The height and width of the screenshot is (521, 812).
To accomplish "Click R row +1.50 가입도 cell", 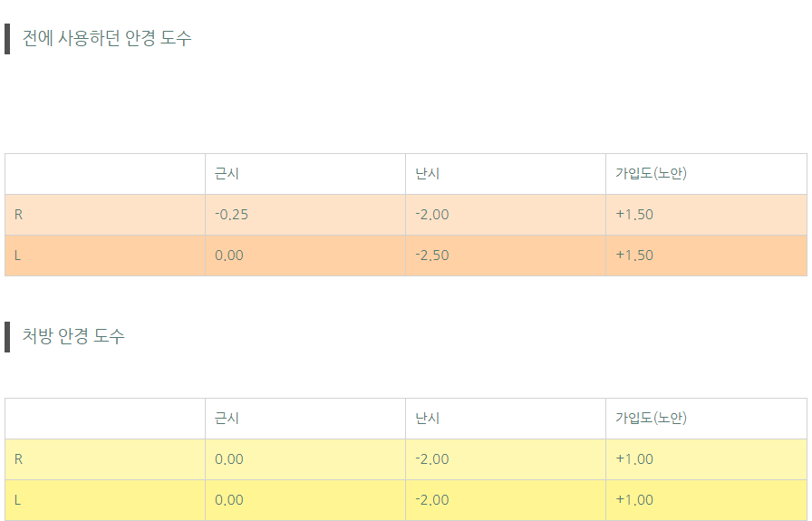I will [x=634, y=215].
